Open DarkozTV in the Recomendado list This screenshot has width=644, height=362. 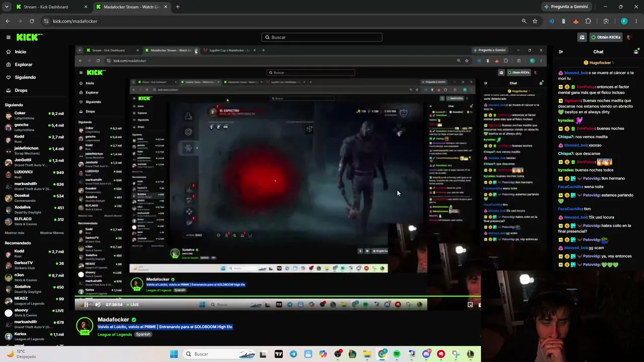pyautogui.click(x=34, y=265)
